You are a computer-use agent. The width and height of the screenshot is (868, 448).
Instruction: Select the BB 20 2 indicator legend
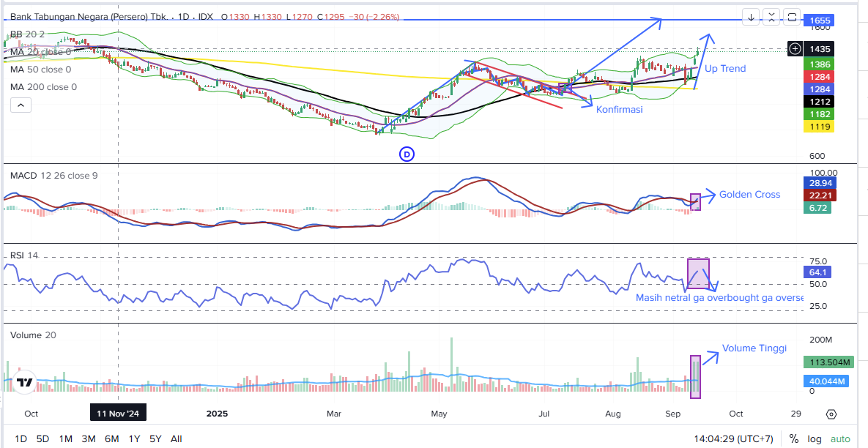27,34
